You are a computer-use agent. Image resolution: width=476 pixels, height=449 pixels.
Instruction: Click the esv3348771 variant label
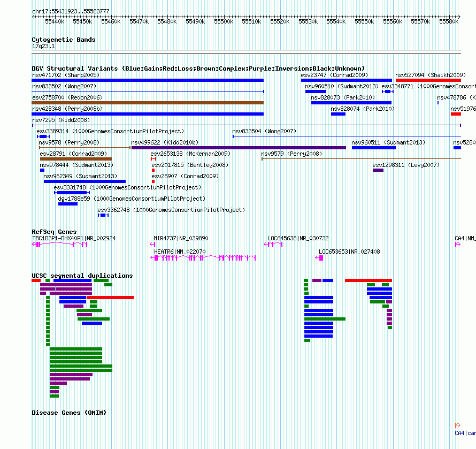[428, 86]
